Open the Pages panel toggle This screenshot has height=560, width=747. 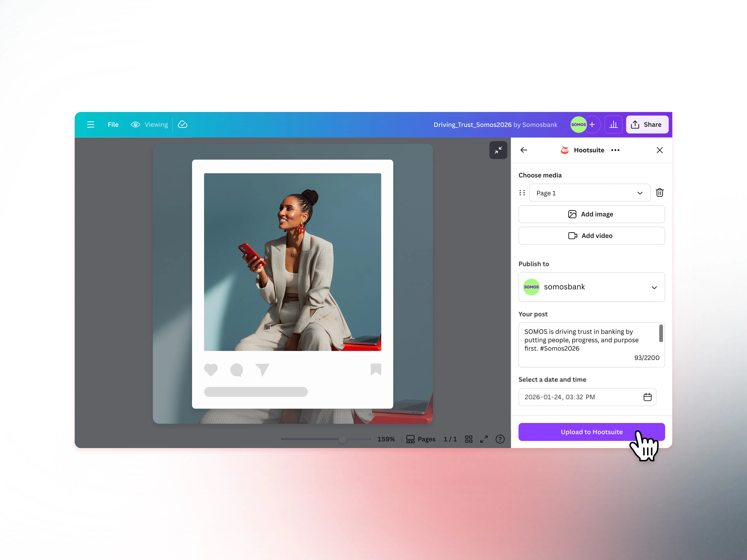(x=420, y=439)
